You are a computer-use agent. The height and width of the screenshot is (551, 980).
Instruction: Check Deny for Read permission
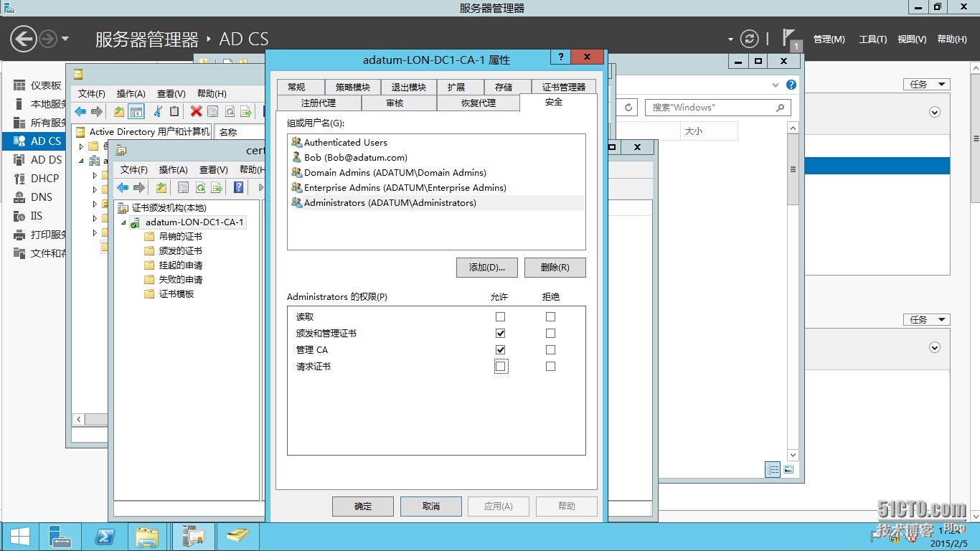(x=550, y=316)
